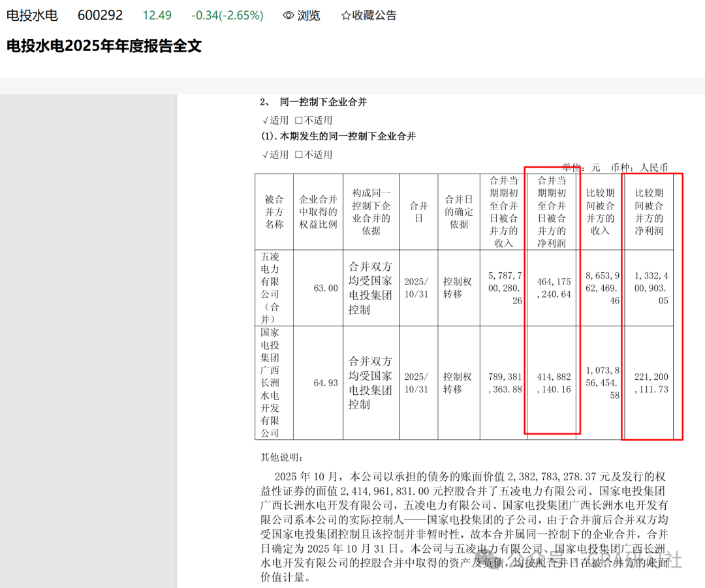
Task: Click the 浏览 label text
Action: pyautogui.click(x=308, y=16)
